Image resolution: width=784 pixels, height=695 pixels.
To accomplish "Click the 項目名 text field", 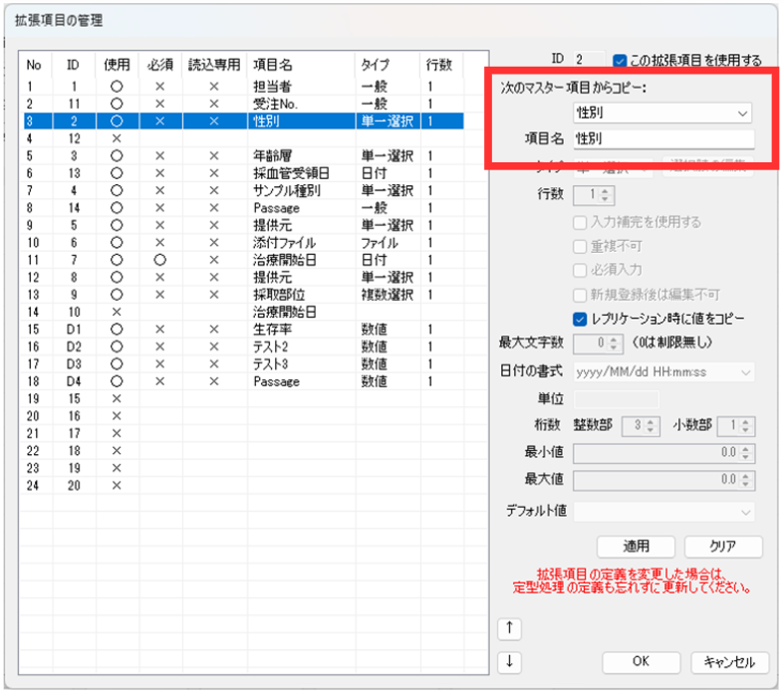I will click(662, 139).
